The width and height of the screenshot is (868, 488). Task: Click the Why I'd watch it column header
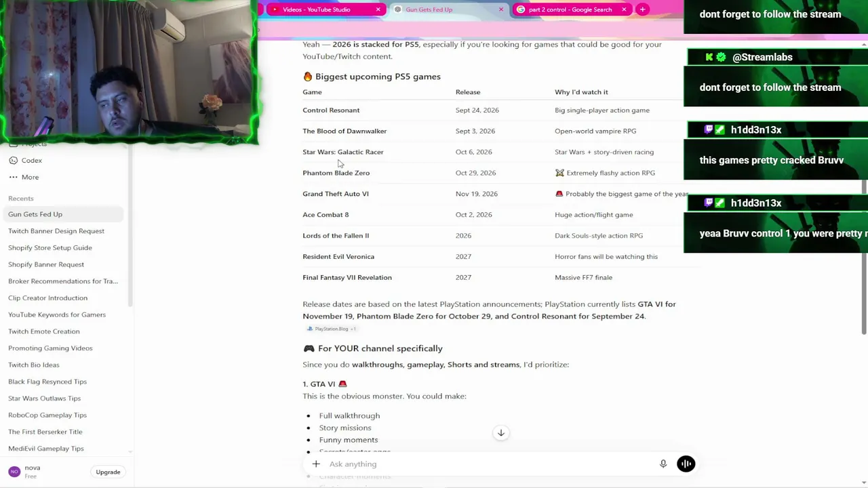click(581, 92)
